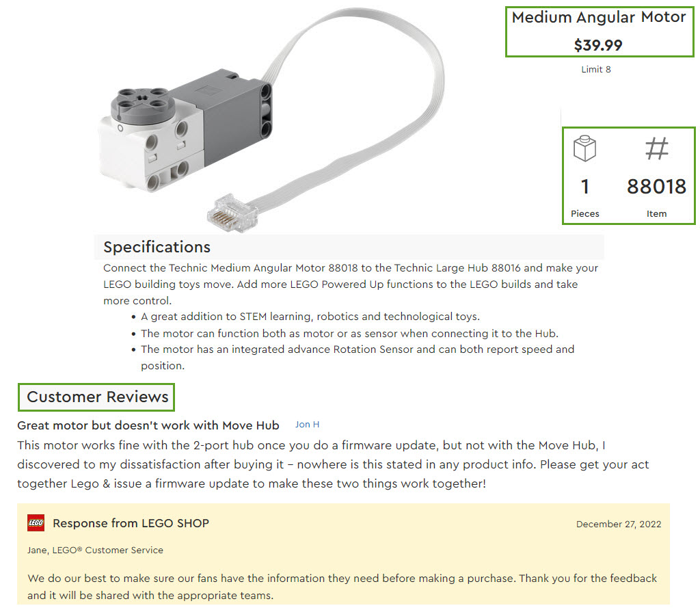Click the Limit 8 text

click(x=596, y=69)
